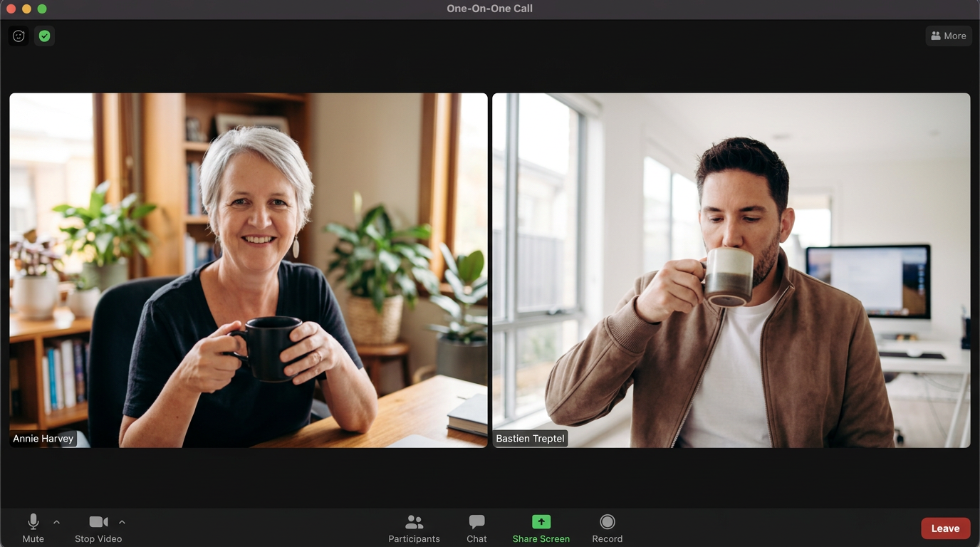Leave the meeting
The height and width of the screenshot is (547, 980).
click(x=945, y=528)
